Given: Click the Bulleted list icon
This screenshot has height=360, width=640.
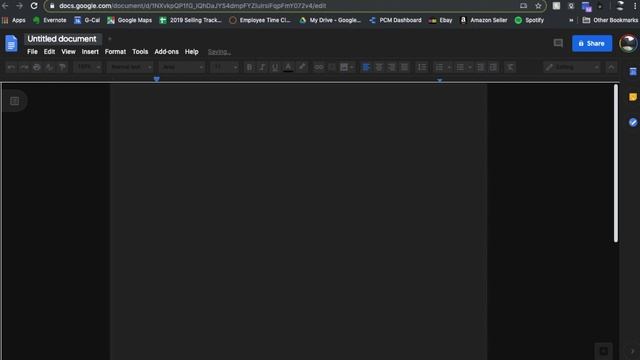Looking at the screenshot, I should [460, 67].
